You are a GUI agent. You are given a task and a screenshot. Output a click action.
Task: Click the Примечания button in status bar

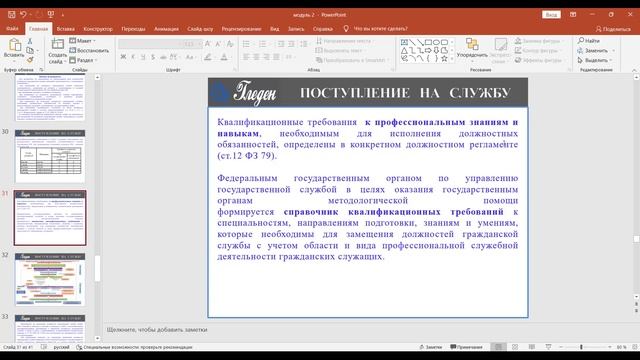466,347
